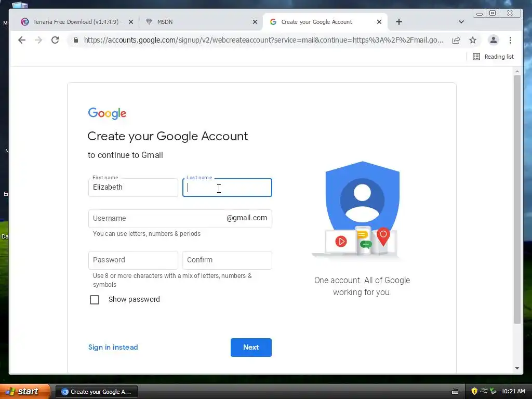Screen dimensions: 532x399
Task: Click the scrollbar down arrow
Action: pyautogui.click(x=517, y=368)
